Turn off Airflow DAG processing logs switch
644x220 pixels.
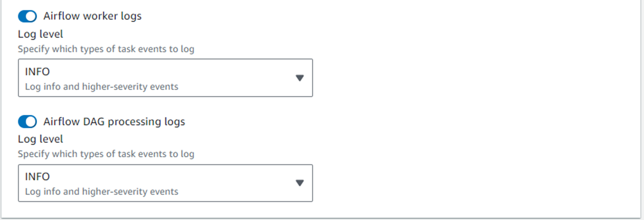[x=27, y=122]
